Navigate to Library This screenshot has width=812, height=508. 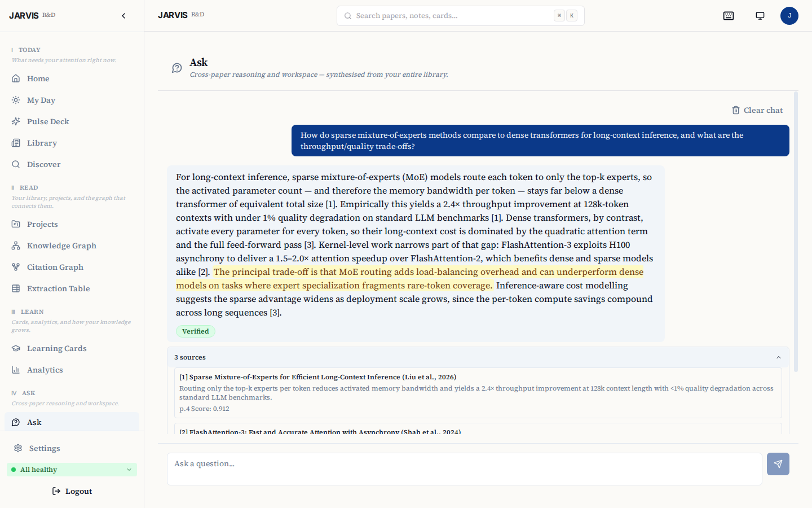[x=72, y=143]
